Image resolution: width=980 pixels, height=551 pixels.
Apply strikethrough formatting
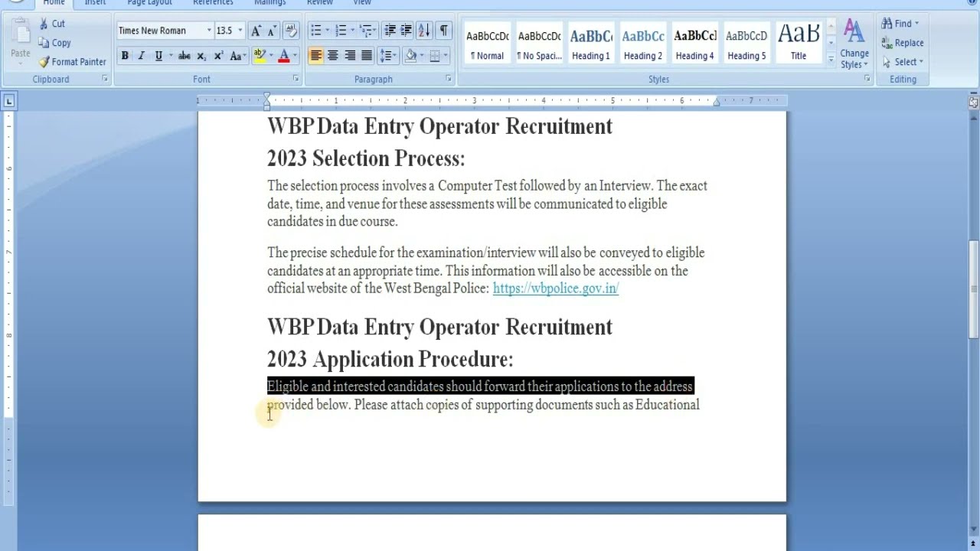tap(184, 56)
